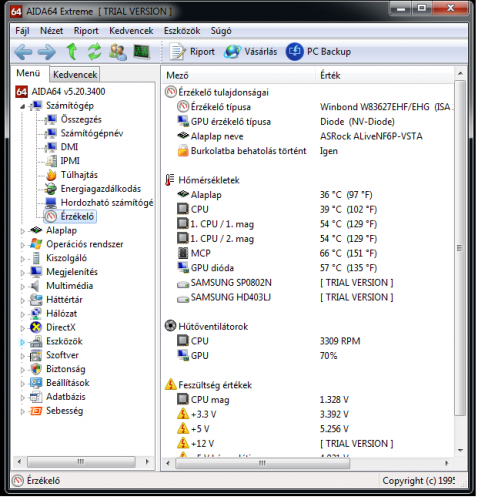Open the Riport toolbar button
478x500 pixels.
pyautogui.click(x=192, y=52)
